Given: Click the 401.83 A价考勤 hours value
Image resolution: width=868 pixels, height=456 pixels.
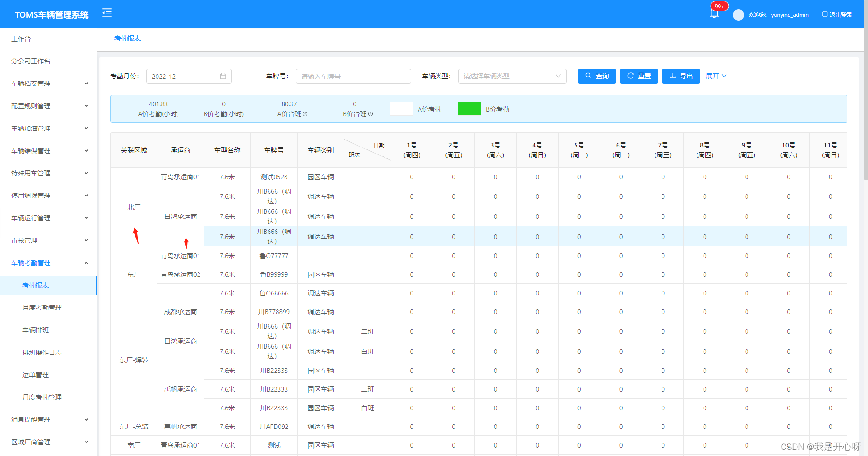Looking at the screenshot, I should [158, 104].
